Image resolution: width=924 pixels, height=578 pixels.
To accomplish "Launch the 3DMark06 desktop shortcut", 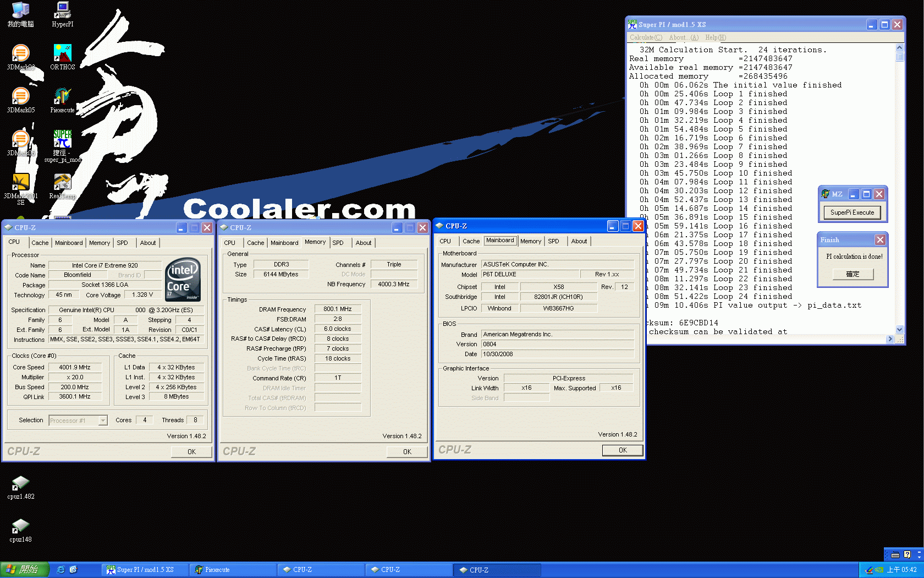I will tap(21, 143).
